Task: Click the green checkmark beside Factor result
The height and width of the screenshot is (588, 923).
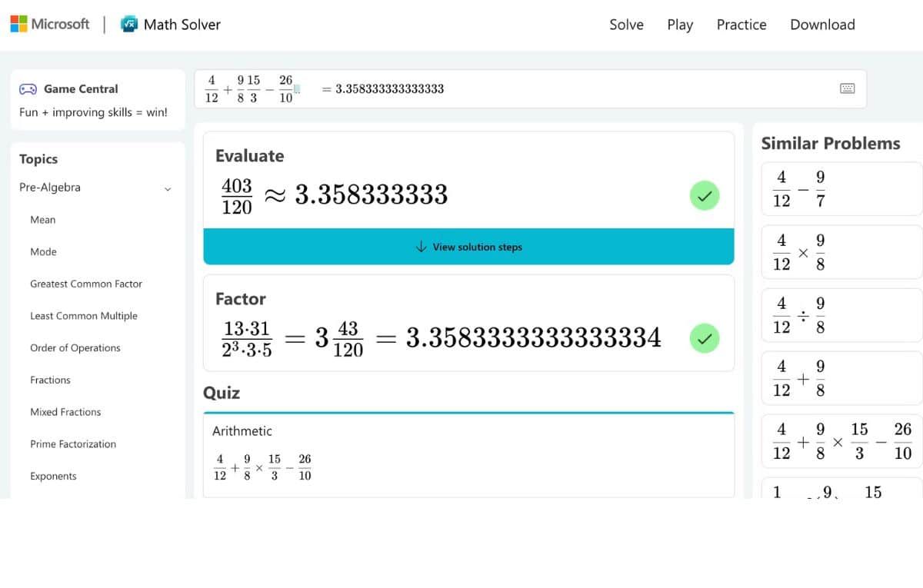Action: (x=704, y=337)
